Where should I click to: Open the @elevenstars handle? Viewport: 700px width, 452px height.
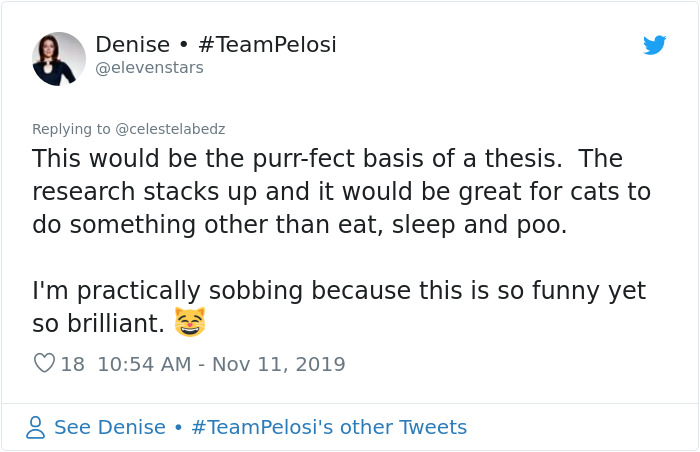pos(149,68)
